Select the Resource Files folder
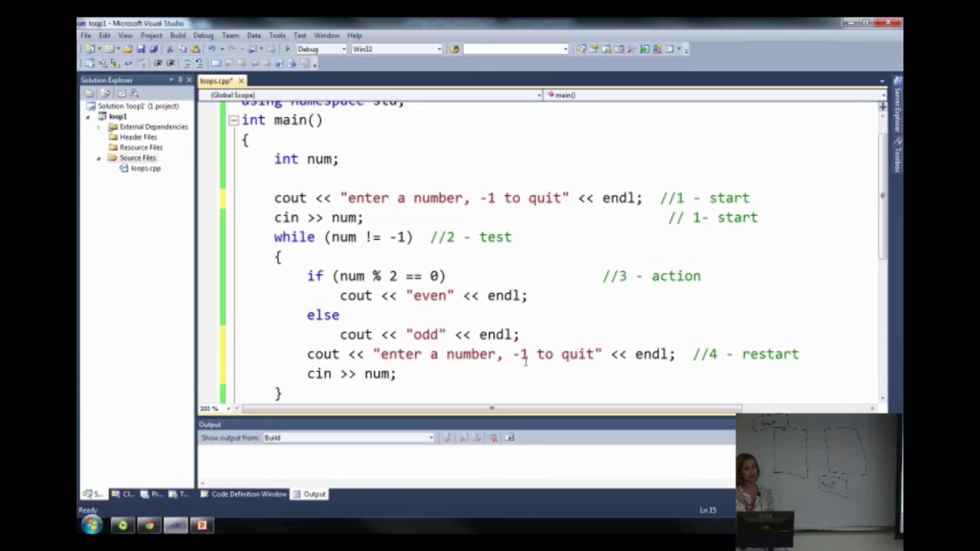This screenshot has height=551, width=980. [x=141, y=148]
